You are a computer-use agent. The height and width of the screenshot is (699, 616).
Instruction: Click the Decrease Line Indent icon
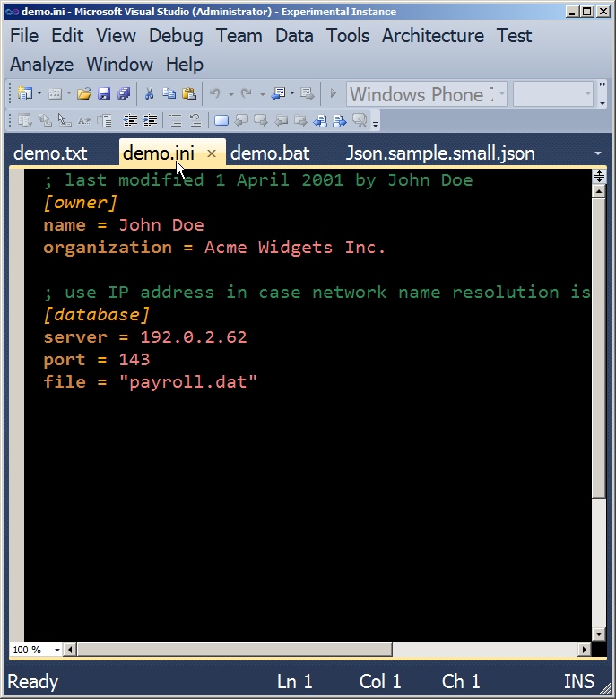coord(130,120)
